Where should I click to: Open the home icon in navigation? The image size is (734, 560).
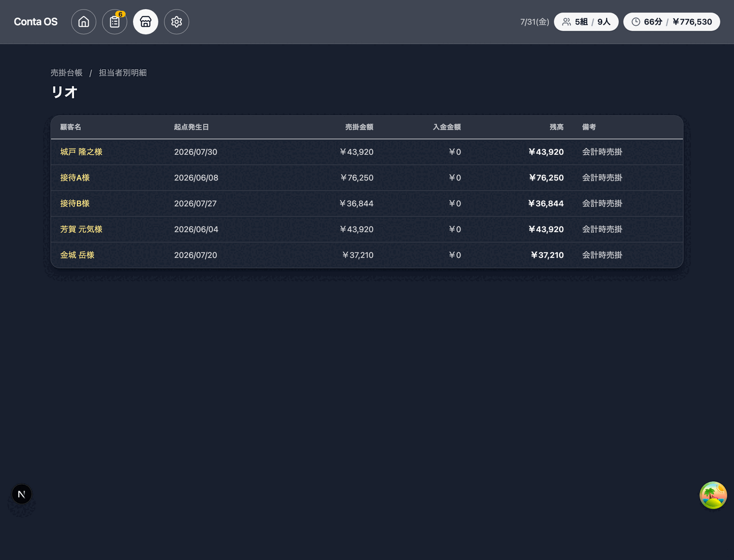[x=84, y=22]
